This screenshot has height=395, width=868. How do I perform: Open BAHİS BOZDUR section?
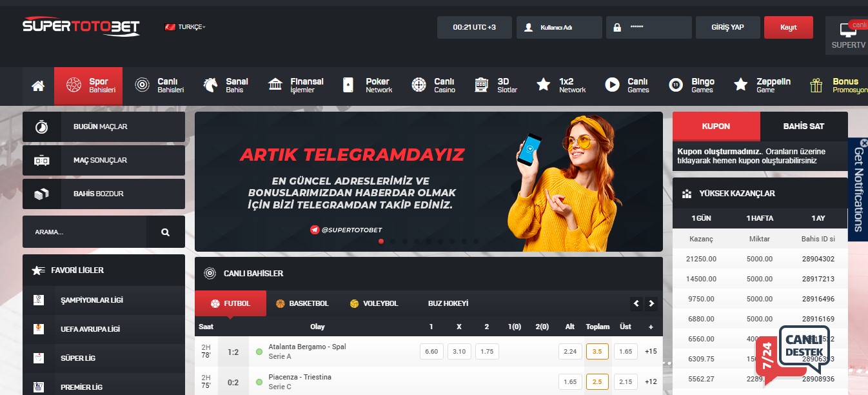pos(104,194)
